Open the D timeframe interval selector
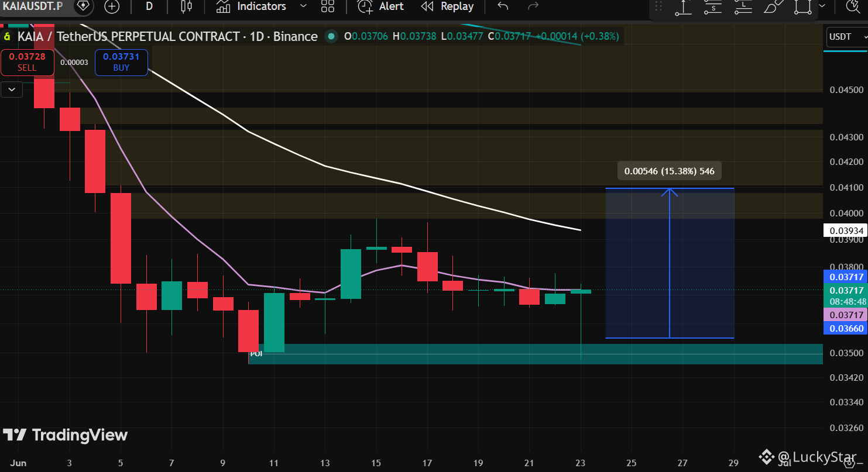 point(149,6)
